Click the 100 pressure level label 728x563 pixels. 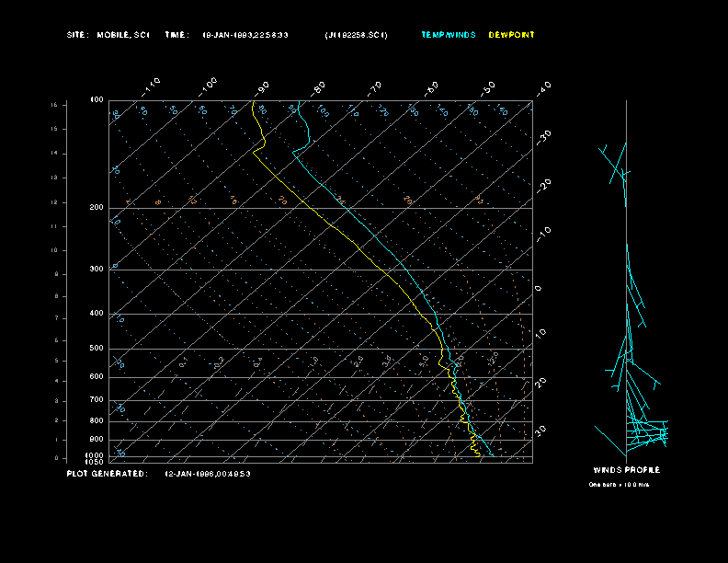(x=97, y=100)
